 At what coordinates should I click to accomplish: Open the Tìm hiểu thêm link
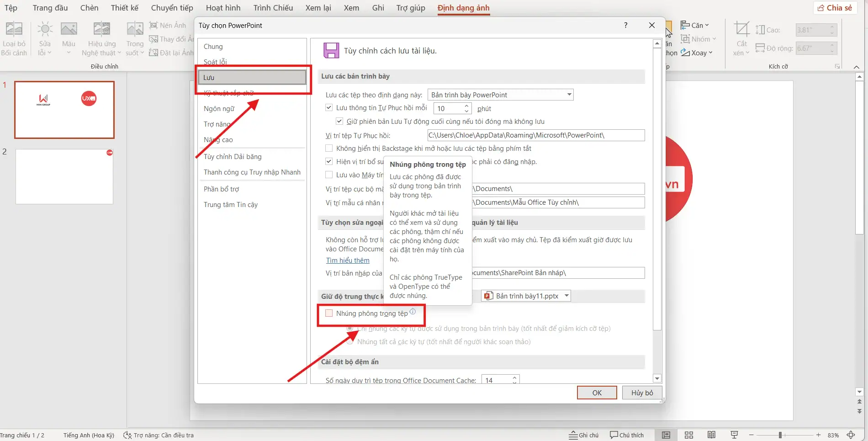tap(348, 260)
